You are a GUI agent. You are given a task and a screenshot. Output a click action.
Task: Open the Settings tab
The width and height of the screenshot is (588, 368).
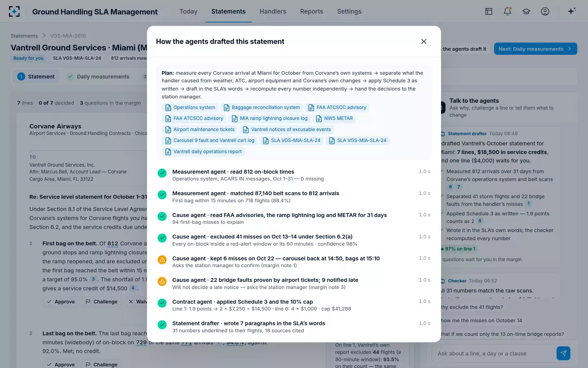[x=349, y=11]
